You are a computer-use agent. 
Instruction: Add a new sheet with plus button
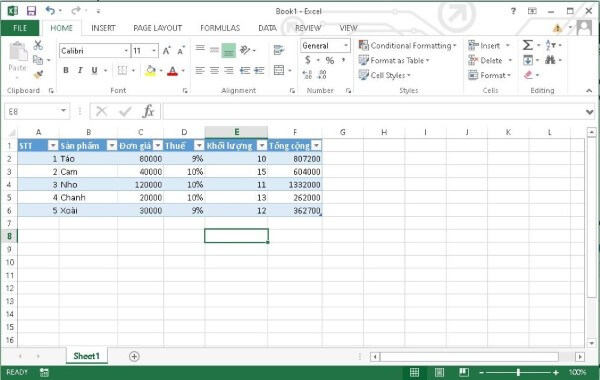(134, 356)
